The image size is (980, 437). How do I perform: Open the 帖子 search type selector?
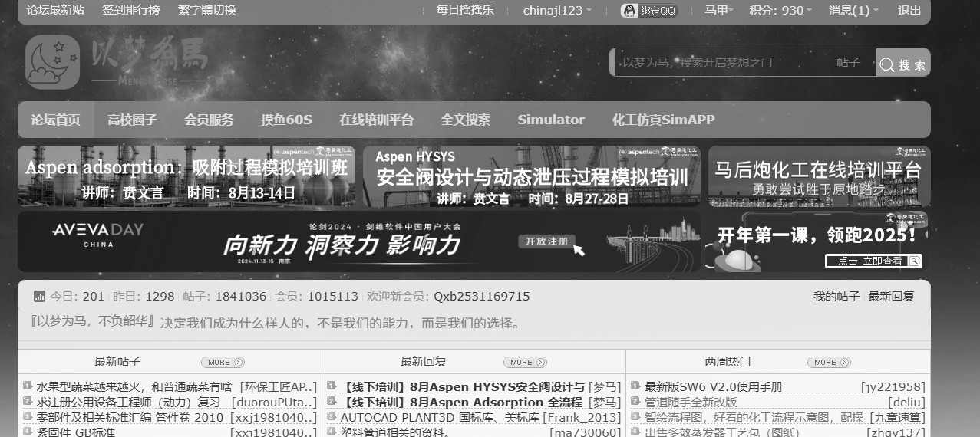tap(848, 63)
